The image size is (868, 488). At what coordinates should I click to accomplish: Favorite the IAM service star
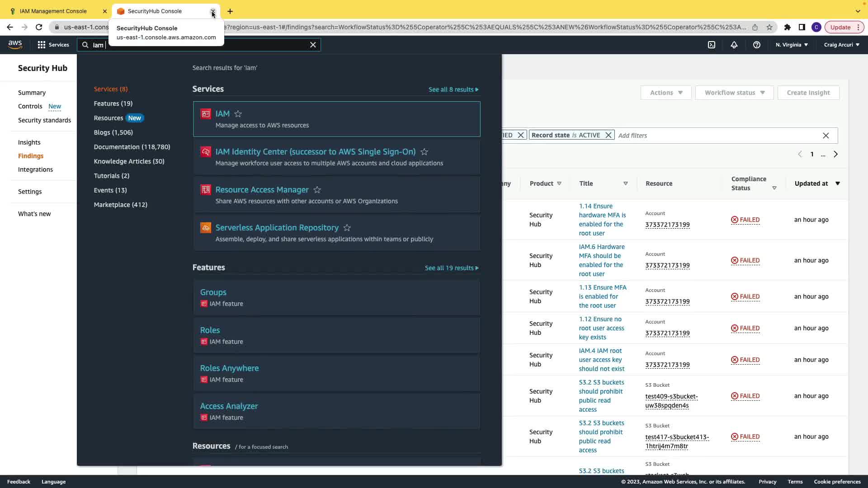click(x=238, y=114)
